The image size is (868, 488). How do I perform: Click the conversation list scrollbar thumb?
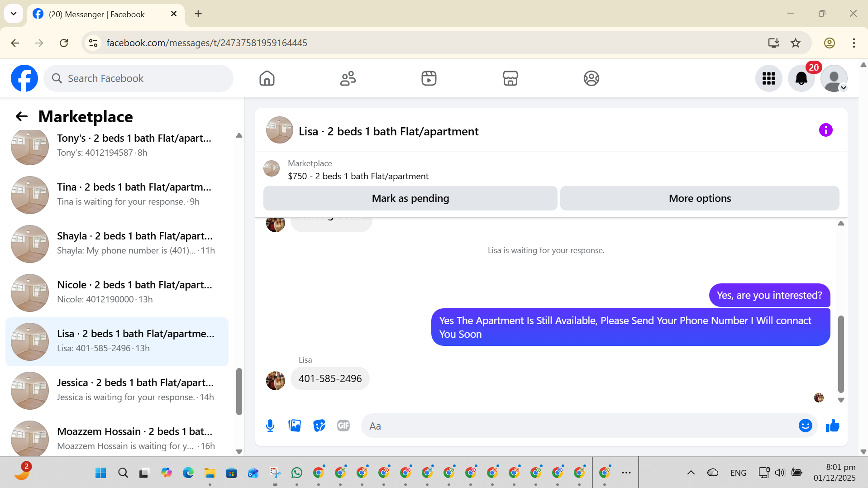tap(239, 392)
